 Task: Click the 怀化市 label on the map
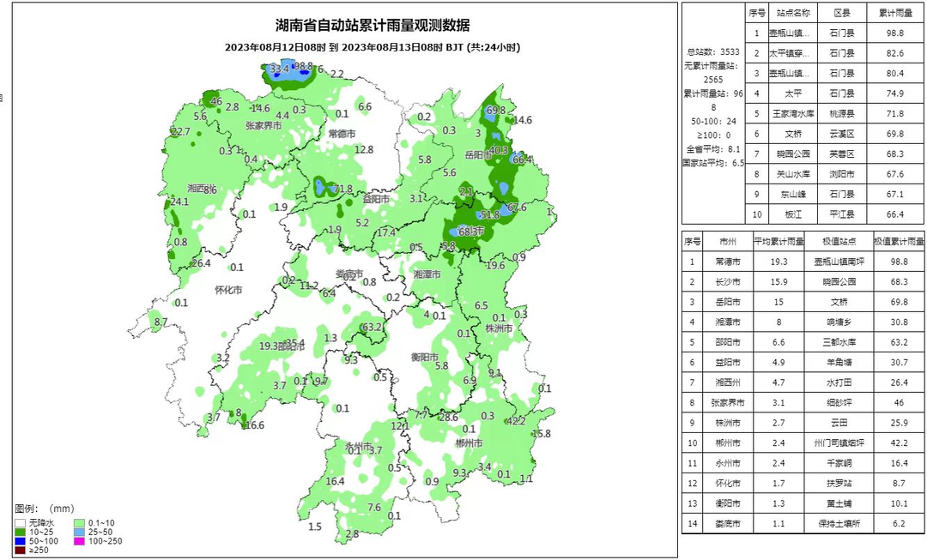[227, 290]
